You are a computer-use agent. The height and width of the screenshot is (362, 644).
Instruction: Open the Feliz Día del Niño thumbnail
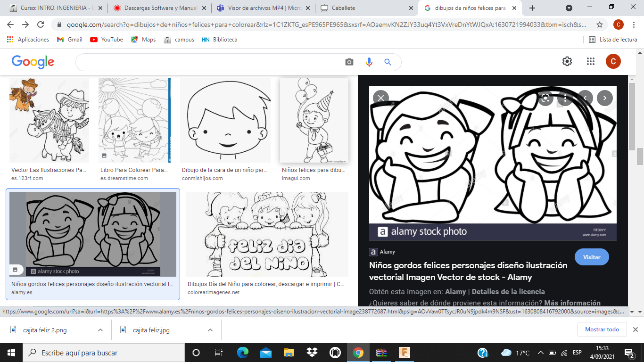coord(267,234)
